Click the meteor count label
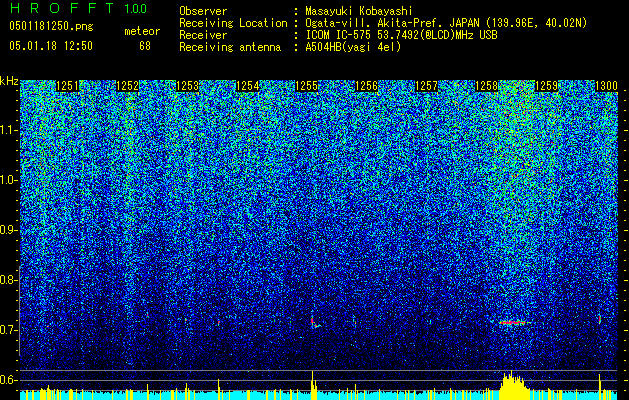 coord(142,31)
